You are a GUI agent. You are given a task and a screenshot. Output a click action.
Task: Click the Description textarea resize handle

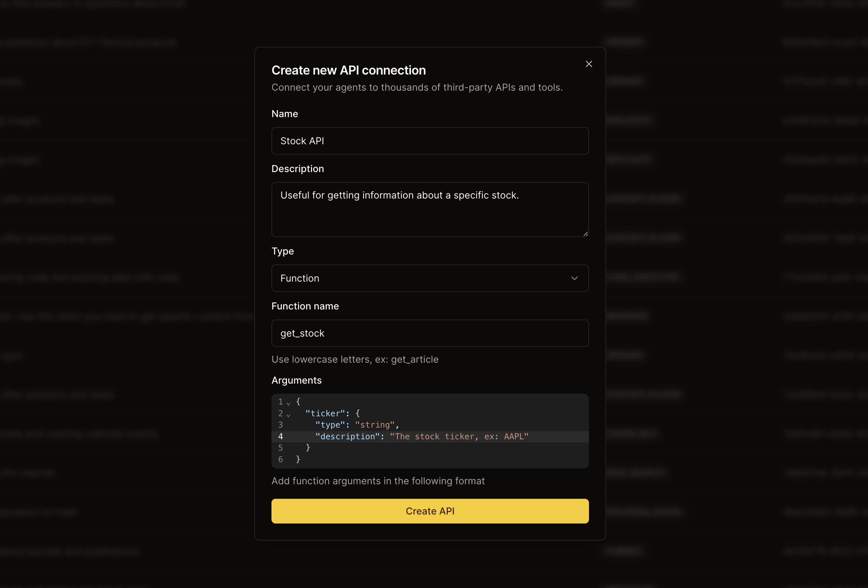click(x=585, y=234)
